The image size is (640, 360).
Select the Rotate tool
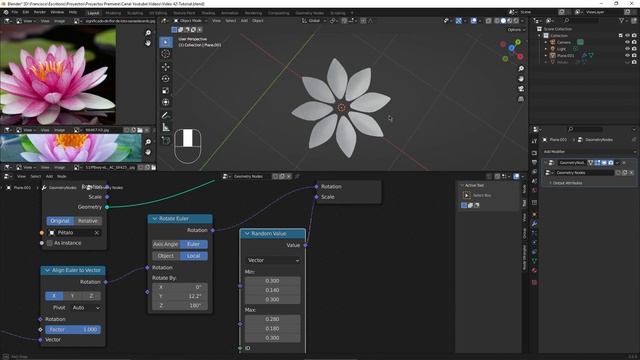[x=166, y=78]
